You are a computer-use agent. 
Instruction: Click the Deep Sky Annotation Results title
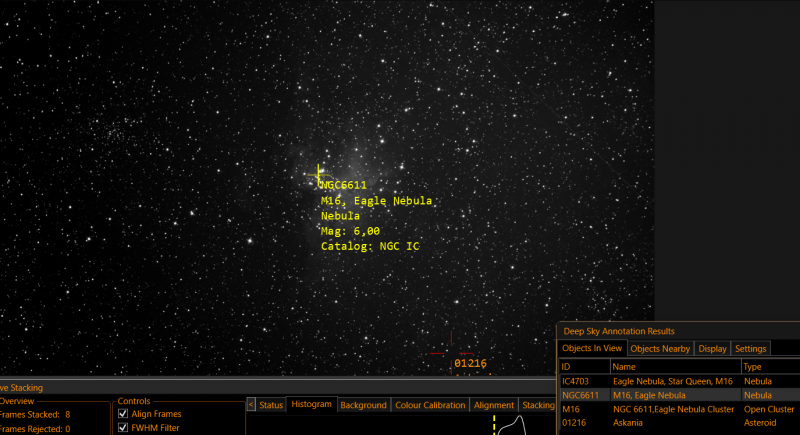pyautogui.click(x=619, y=331)
